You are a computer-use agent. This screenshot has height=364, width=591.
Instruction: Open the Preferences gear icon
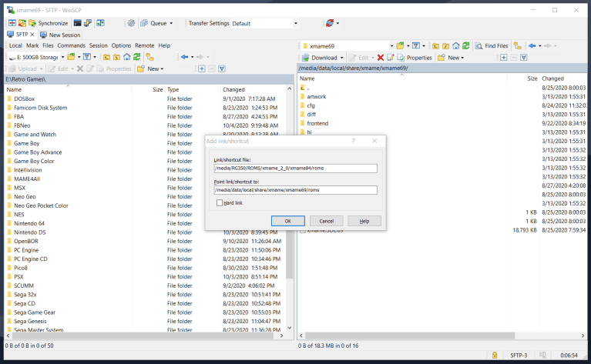131,23
